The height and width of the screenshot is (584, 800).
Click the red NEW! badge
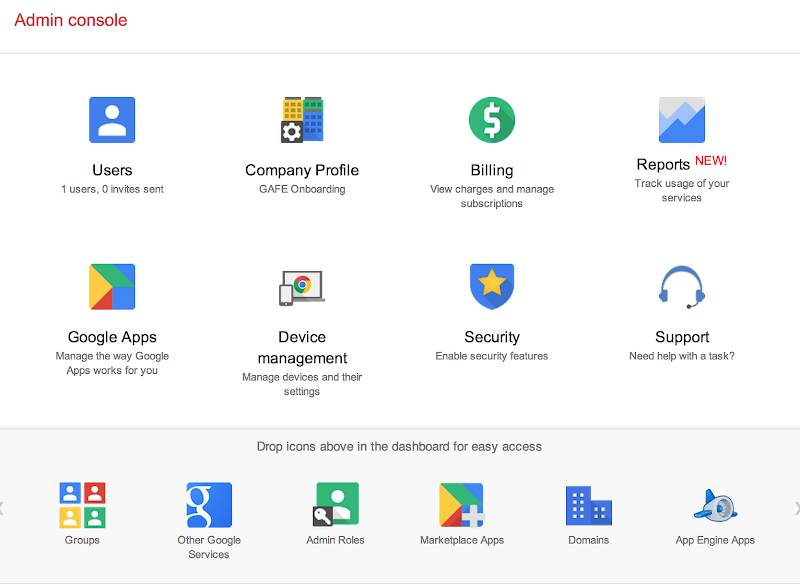tap(711, 161)
